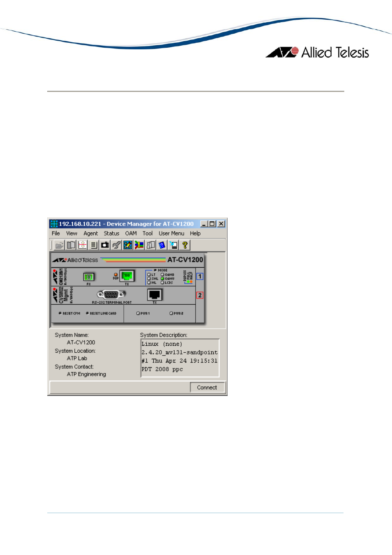Screen dimensions: 392x555
Task: Open the User Menu menu
Action: coord(171,234)
